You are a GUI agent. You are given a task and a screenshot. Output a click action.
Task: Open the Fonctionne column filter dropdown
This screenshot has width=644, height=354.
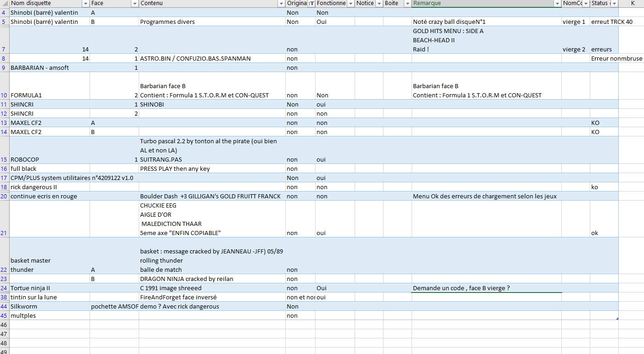tap(350, 4)
